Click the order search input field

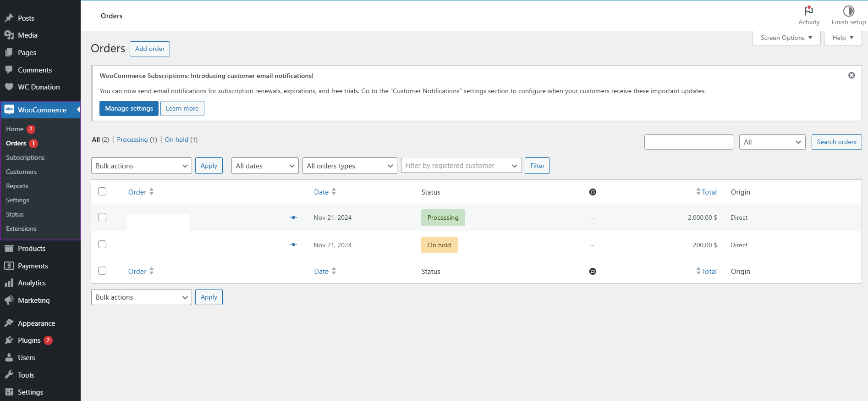[x=688, y=142]
